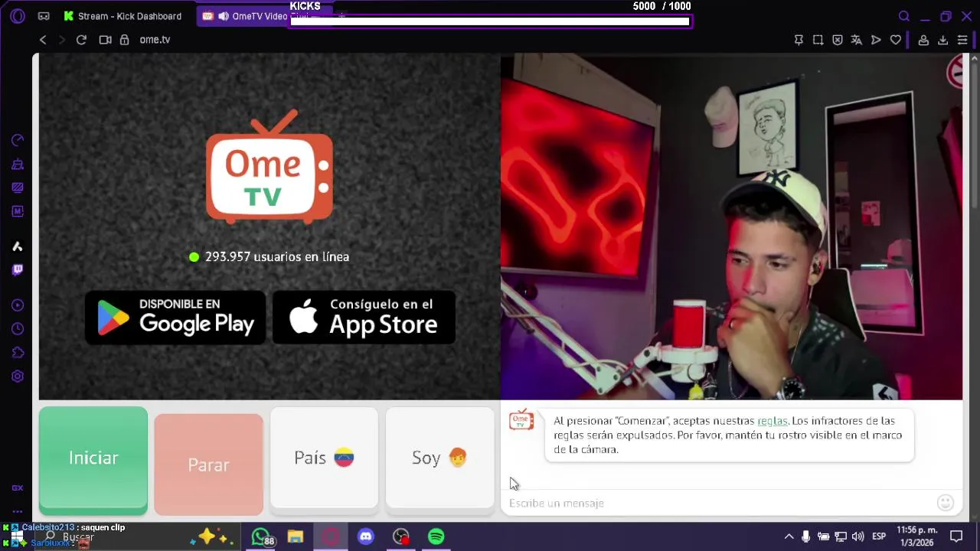Open the search tabs magnifier
The width and height of the screenshot is (980, 551).
(x=904, y=16)
